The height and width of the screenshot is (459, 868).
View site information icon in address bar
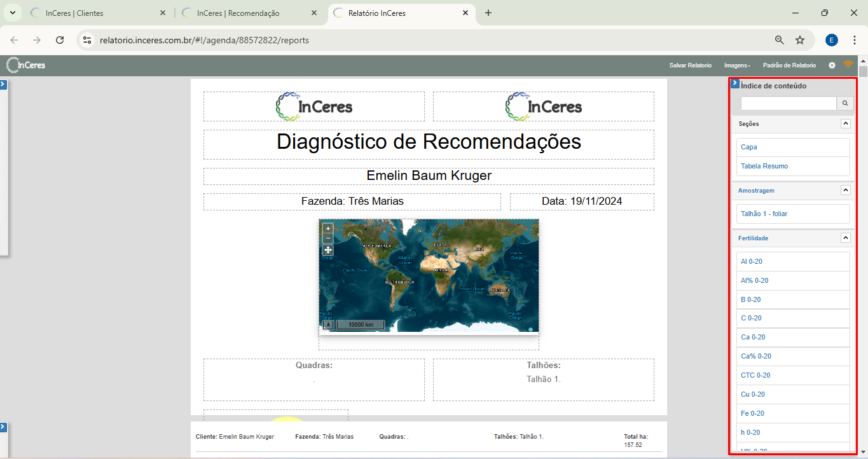[88, 40]
